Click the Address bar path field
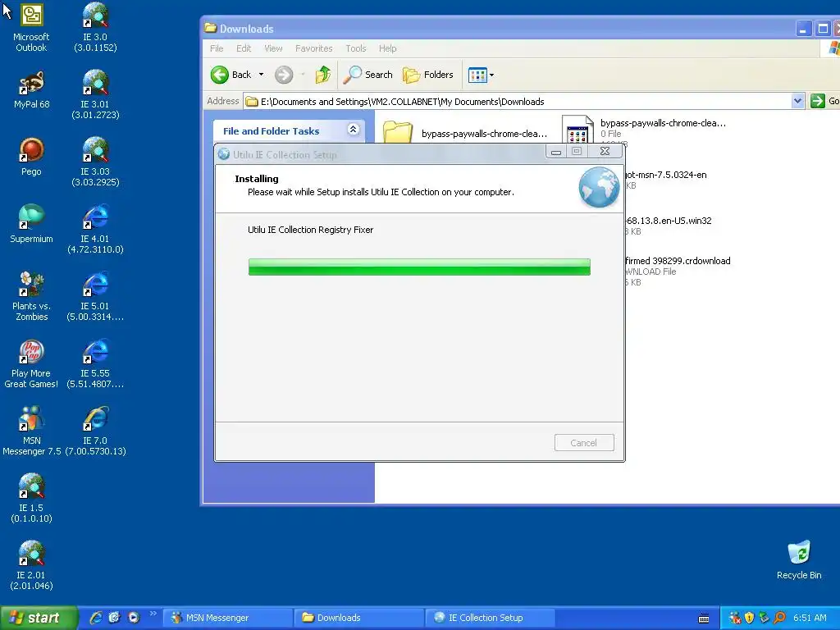The width and height of the screenshot is (840, 630). click(518, 101)
